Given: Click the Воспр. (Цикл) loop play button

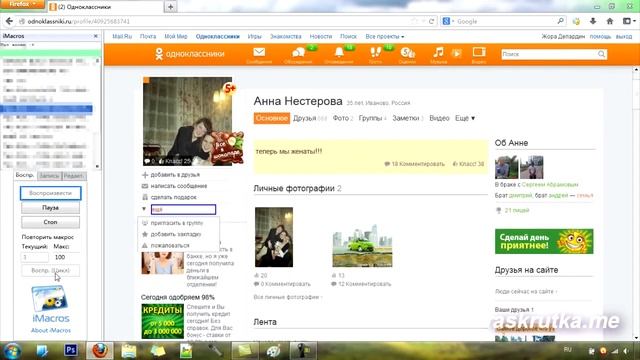Looking at the screenshot, I should 51,270.
